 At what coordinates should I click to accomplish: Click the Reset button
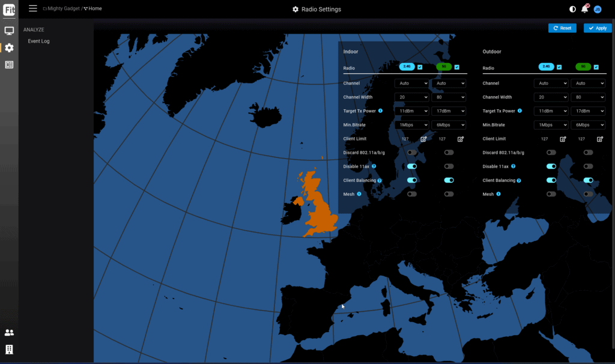click(562, 28)
